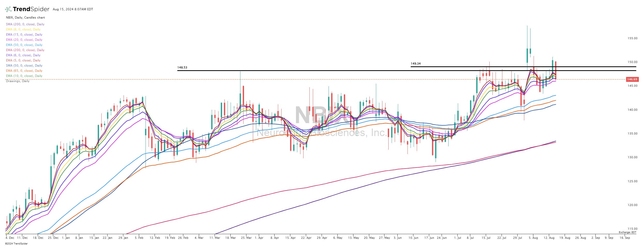This screenshot has height=246, width=644.
Task: Click the 148.53 horizontal line label
Action: pos(182,67)
